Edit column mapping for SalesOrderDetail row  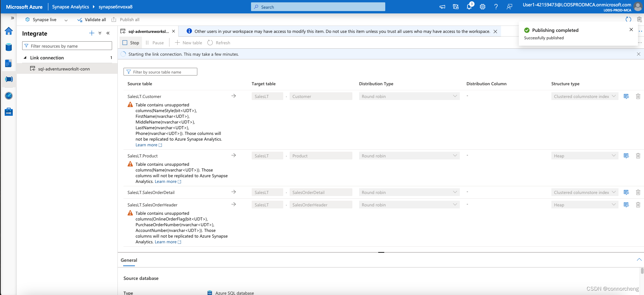point(626,192)
